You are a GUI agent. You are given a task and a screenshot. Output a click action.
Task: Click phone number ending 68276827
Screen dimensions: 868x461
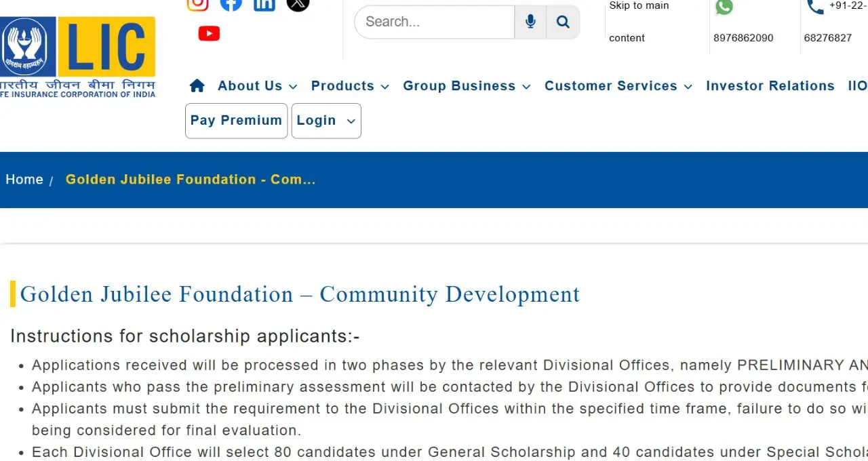point(828,38)
